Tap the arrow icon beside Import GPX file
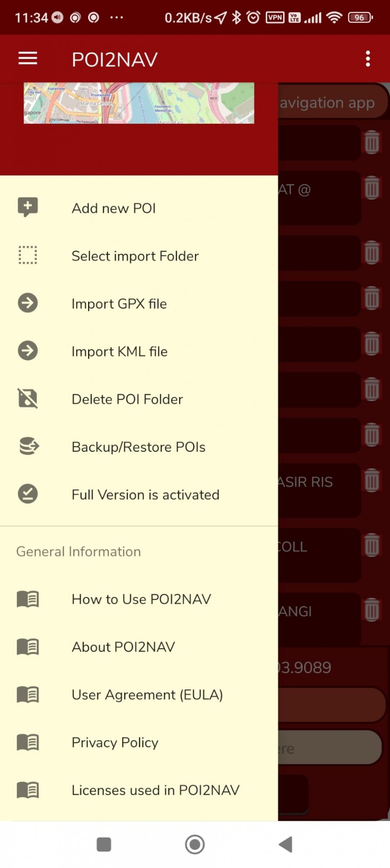 click(28, 303)
